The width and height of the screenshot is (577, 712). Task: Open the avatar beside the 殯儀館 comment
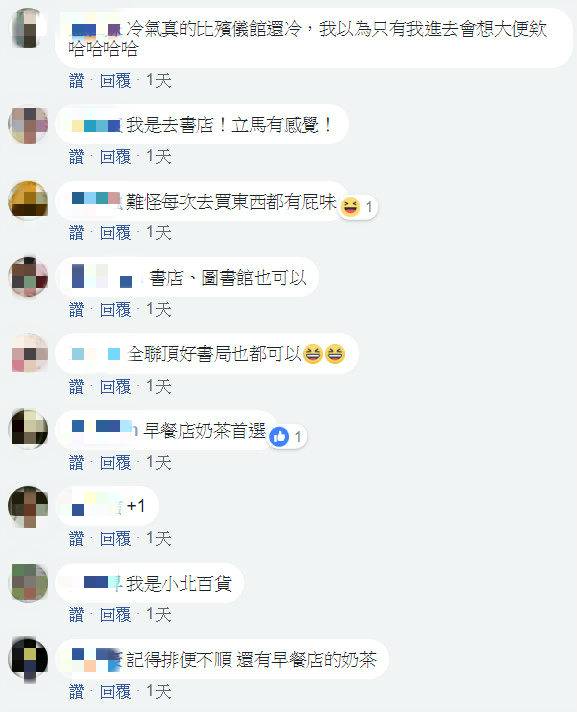point(28,28)
